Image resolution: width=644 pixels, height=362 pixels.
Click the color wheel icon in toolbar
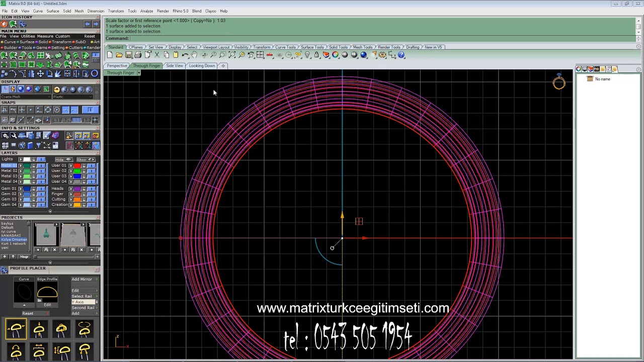click(336, 55)
